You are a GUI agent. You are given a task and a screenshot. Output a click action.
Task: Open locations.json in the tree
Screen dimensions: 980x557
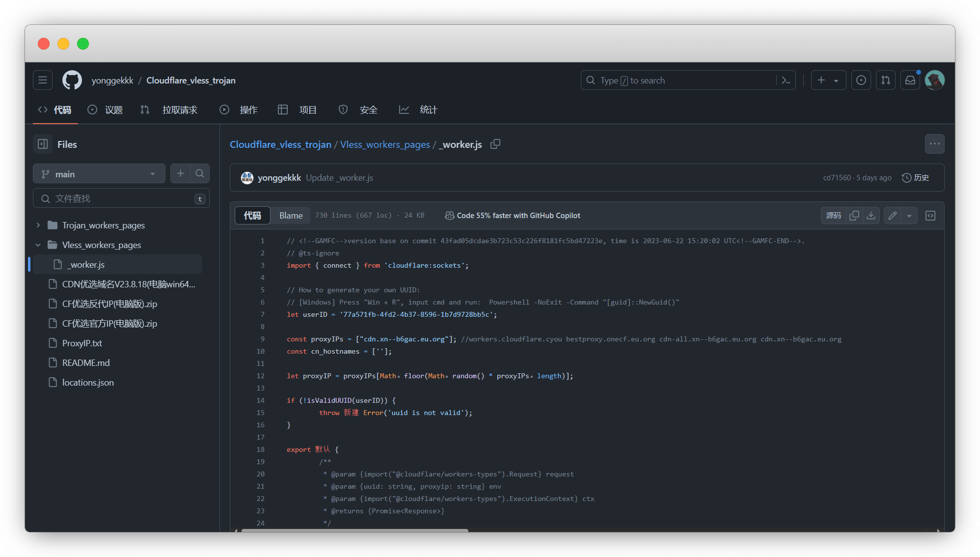click(x=88, y=382)
